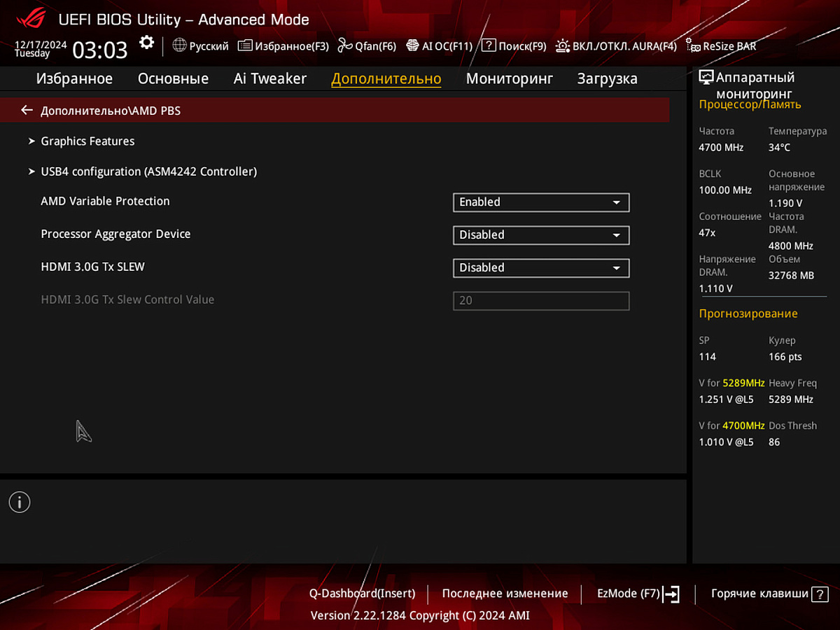The image size is (840, 630).
Task: Click the hardware monitor screen icon
Action: (x=706, y=78)
